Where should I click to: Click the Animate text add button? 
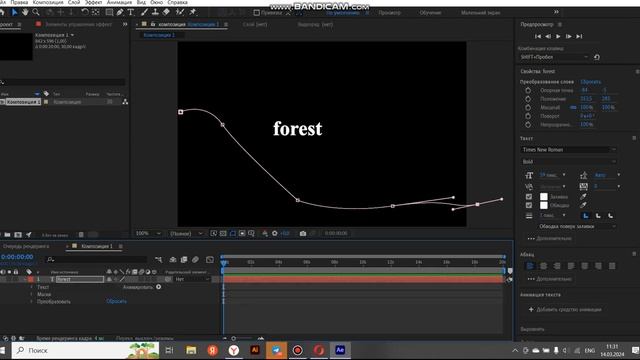pos(158,287)
